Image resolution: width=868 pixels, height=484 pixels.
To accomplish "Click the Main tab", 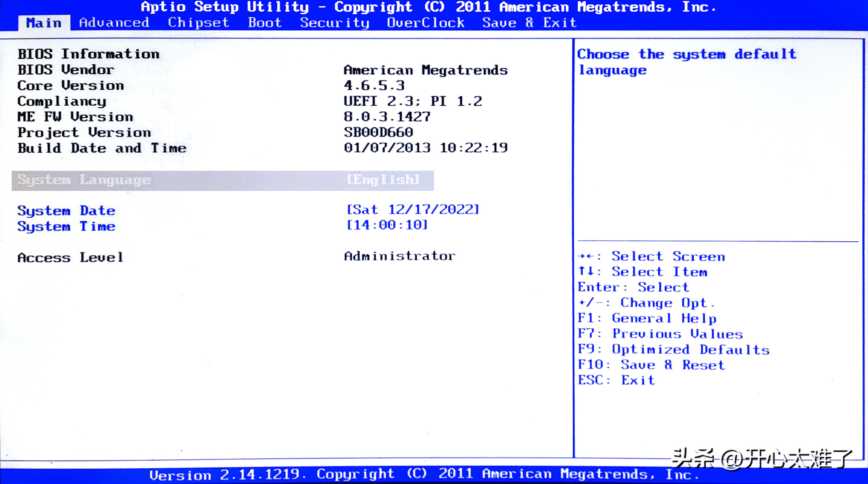I will tap(44, 23).
